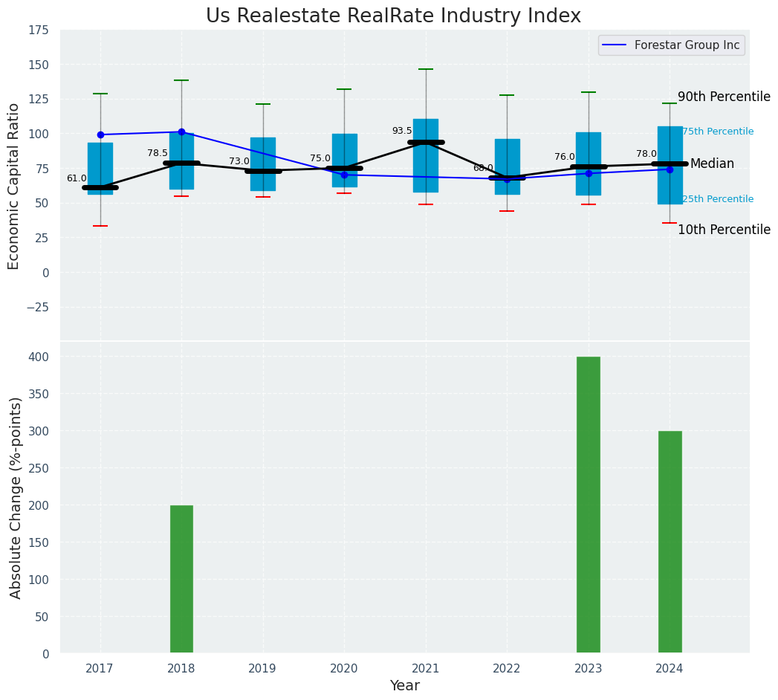Image resolution: width=778 pixels, height=700 pixels.
Task: Click the 2019 year tick label
Action: tap(262, 669)
